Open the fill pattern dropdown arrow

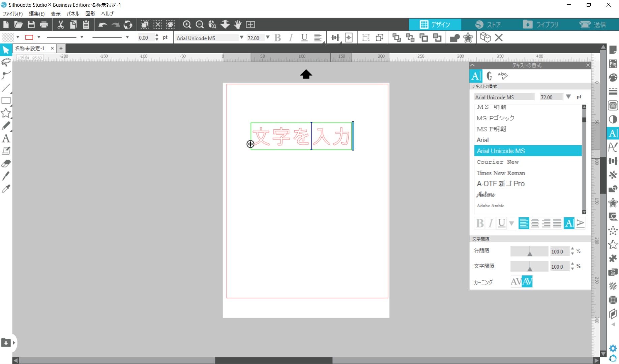pos(18,37)
